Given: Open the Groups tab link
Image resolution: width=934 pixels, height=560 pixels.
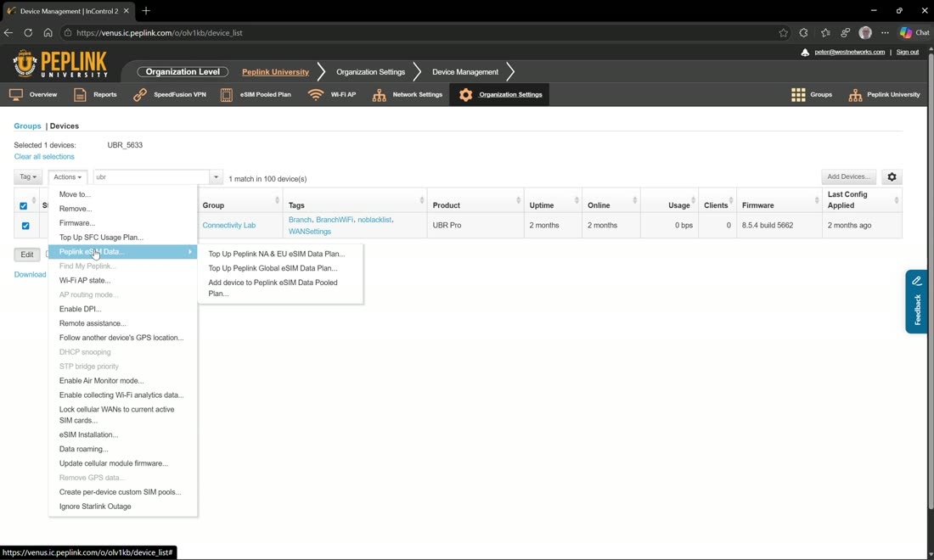Looking at the screenshot, I should (x=27, y=126).
